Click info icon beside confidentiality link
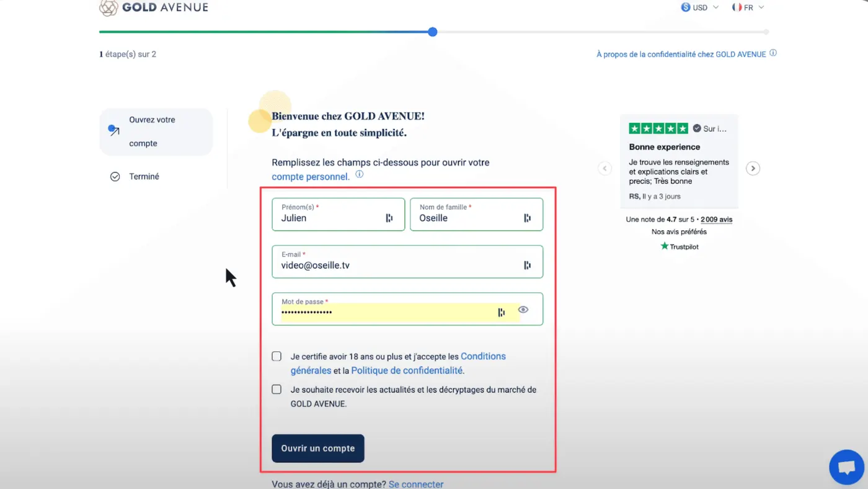 [773, 53]
